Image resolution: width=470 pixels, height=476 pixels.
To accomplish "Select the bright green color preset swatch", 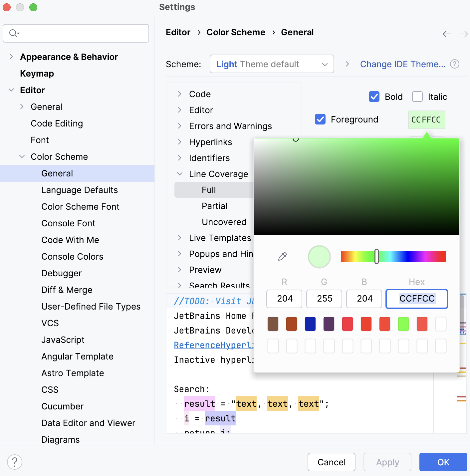I will pyautogui.click(x=403, y=324).
